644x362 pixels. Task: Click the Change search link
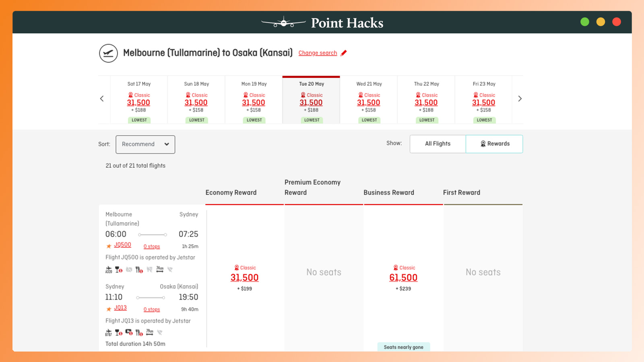click(x=318, y=53)
